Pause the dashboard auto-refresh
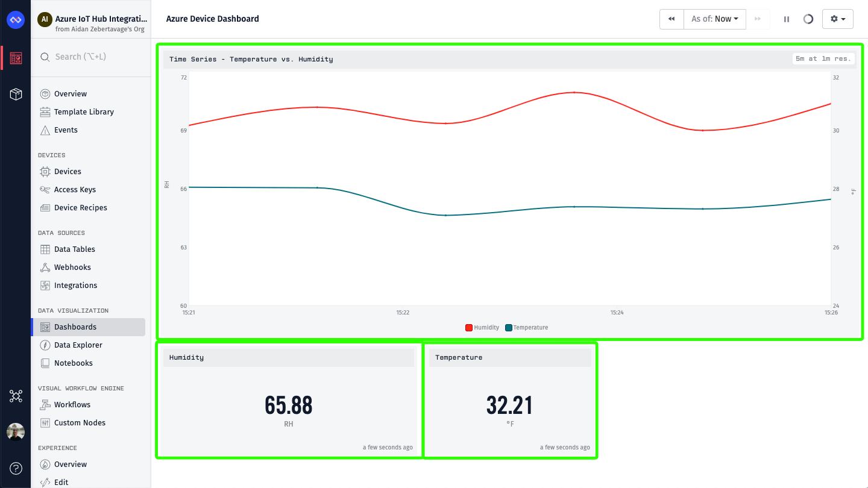 pyautogui.click(x=787, y=19)
